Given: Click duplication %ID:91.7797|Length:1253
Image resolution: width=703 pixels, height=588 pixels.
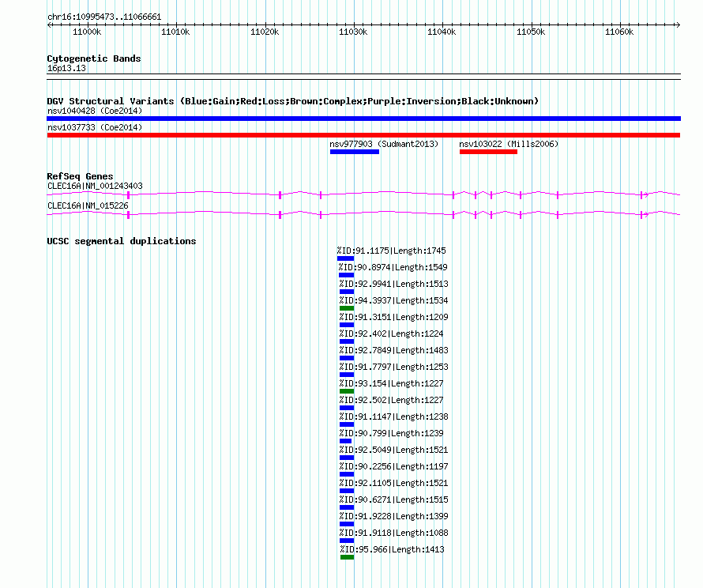Looking at the screenshot, I should tap(393, 367).
